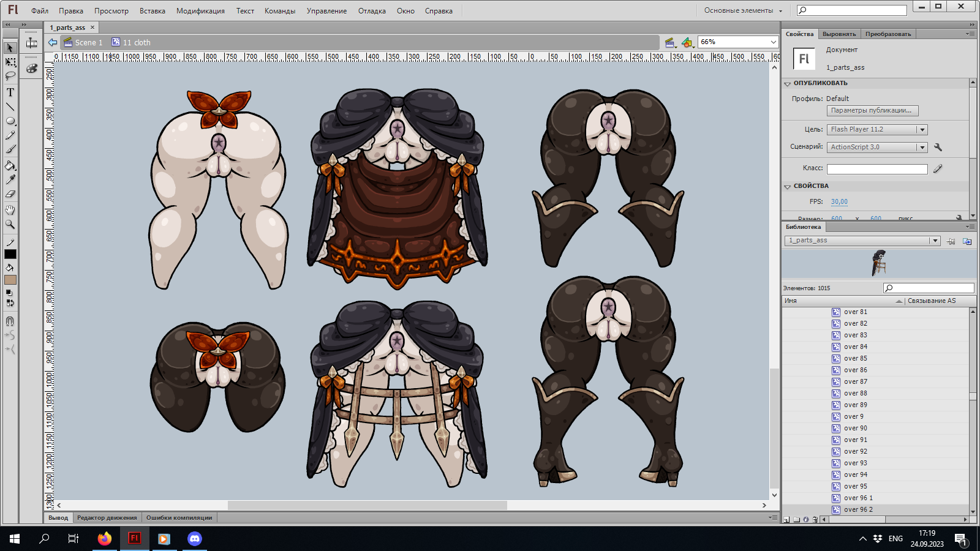
Task: Select the Line tool
Action: pos(10,107)
